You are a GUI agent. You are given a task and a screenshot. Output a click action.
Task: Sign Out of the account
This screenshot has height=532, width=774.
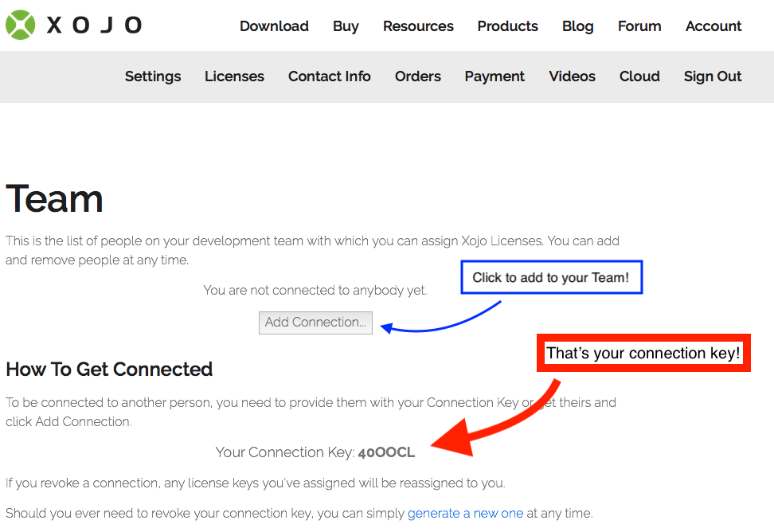(712, 76)
